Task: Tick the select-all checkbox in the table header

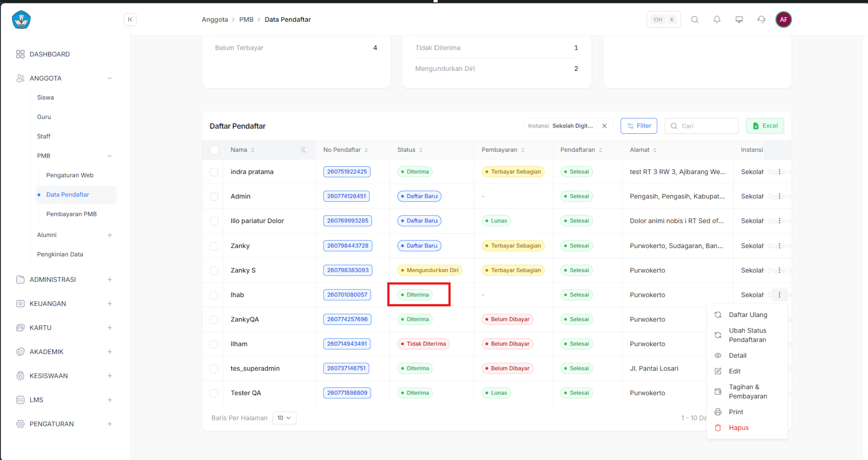Action: pos(214,150)
